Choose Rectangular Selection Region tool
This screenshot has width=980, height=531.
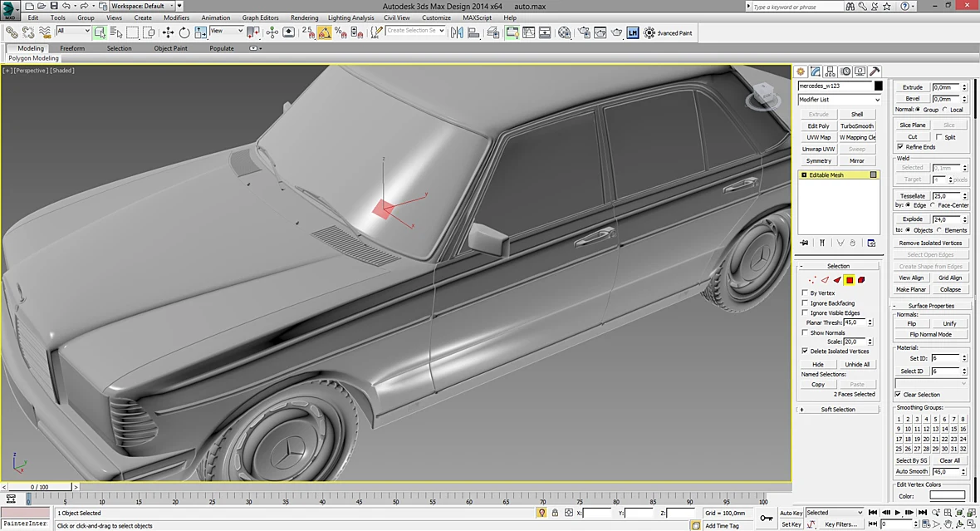coord(133,32)
